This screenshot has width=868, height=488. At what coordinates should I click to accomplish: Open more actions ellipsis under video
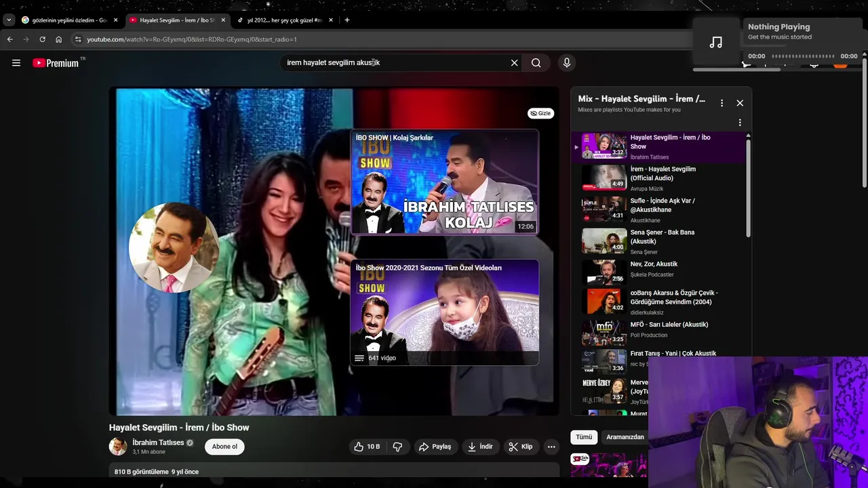pyautogui.click(x=551, y=447)
